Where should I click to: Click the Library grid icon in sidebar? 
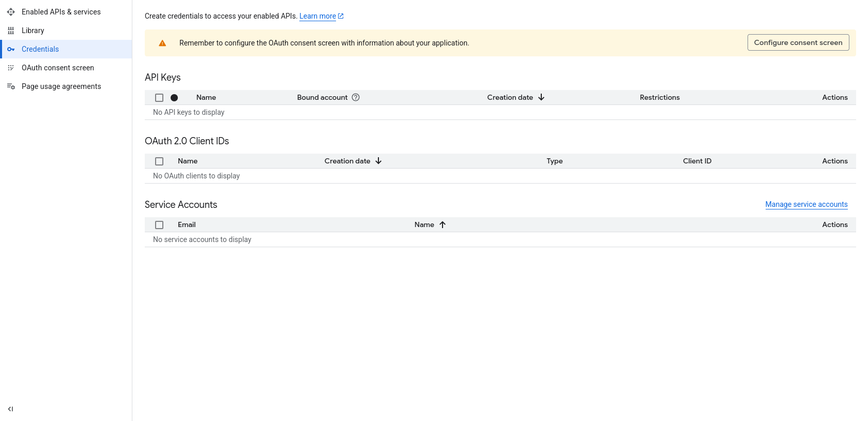point(11,31)
